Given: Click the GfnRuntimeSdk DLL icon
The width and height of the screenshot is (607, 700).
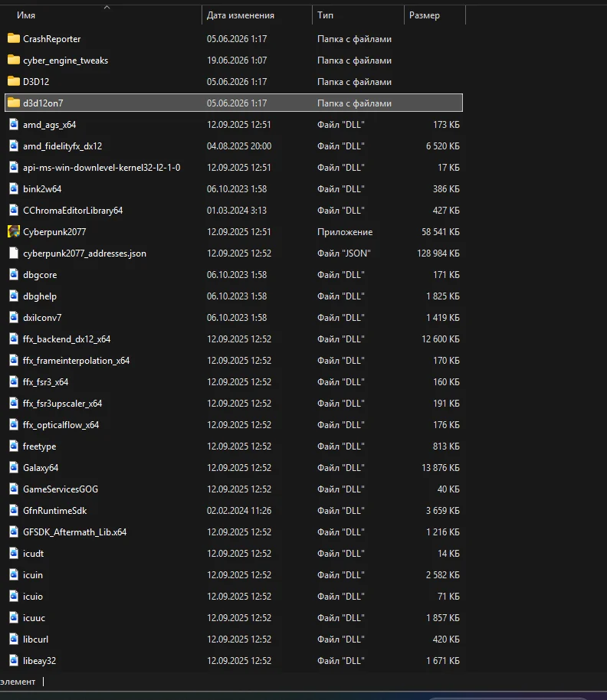Looking at the screenshot, I should pos(14,510).
